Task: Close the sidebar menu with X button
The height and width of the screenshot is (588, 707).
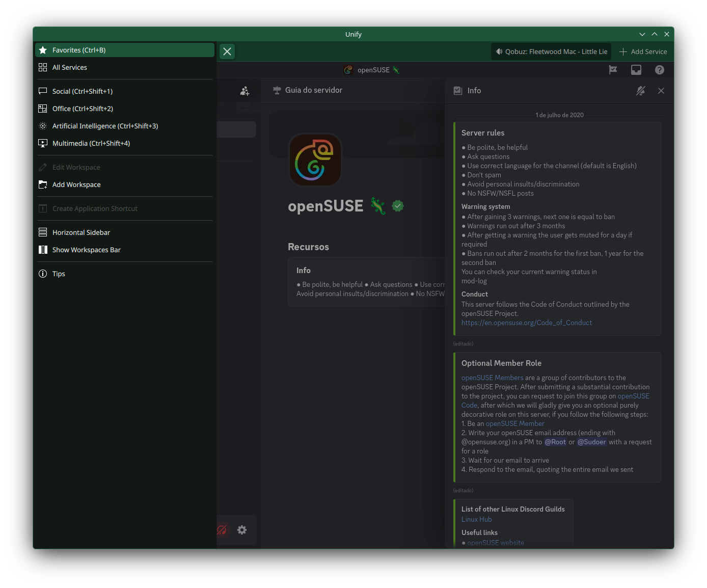Action: coord(227,51)
